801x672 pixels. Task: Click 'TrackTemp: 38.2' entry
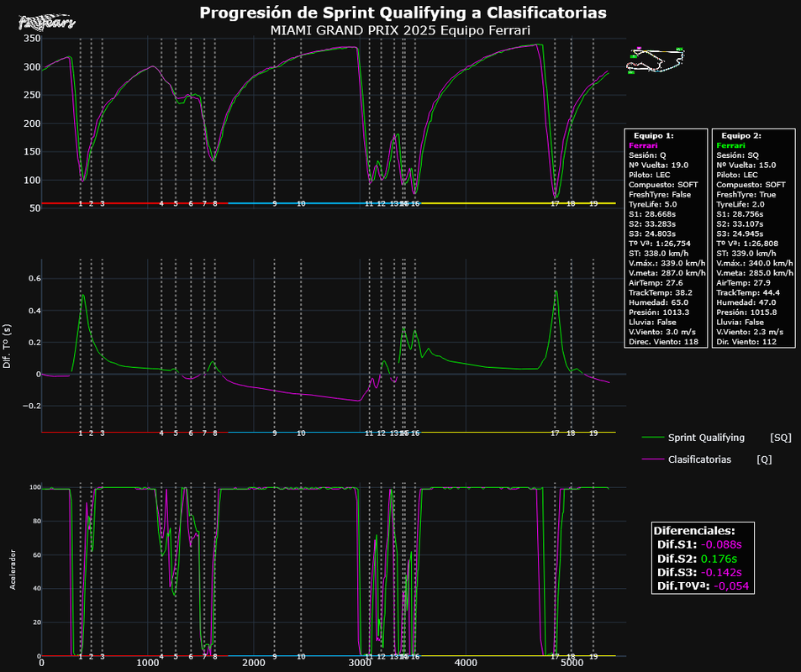coord(661,292)
